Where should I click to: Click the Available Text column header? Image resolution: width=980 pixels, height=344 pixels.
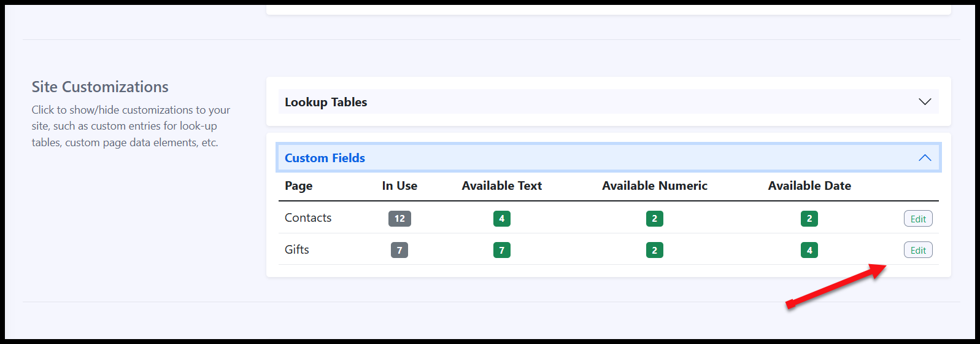[x=502, y=186]
